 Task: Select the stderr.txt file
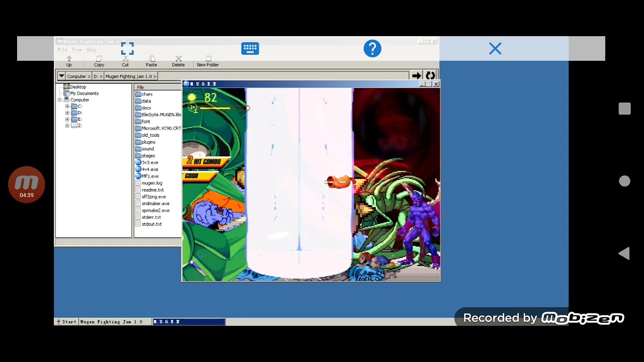pyautogui.click(x=148, y=217)
